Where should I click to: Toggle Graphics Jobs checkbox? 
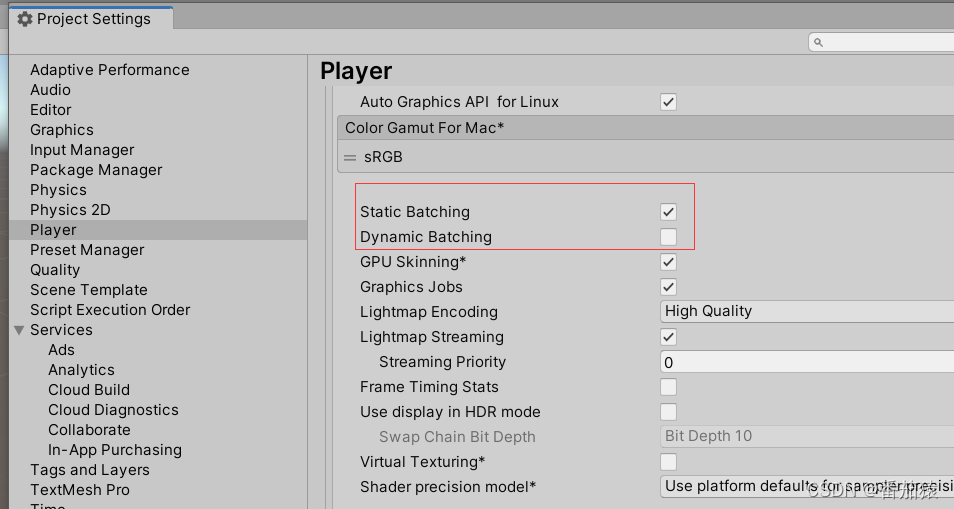pyautogui.click(x=668, y=287)
